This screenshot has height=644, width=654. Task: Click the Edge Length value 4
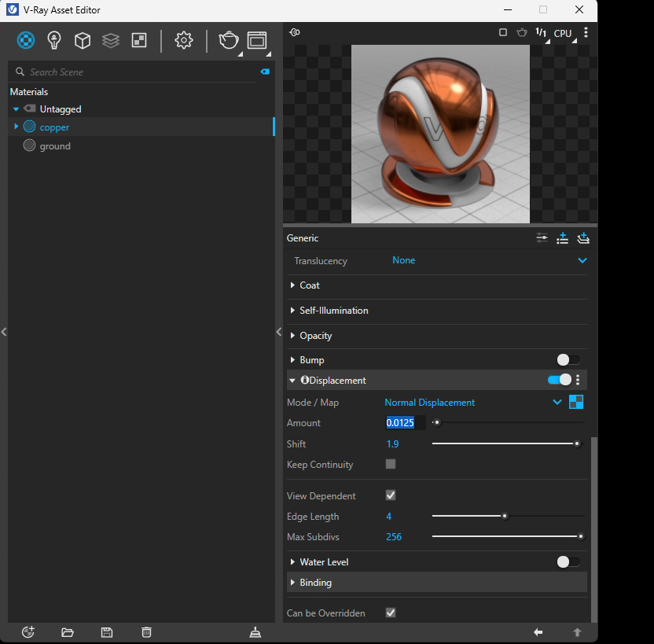point(389,517)
